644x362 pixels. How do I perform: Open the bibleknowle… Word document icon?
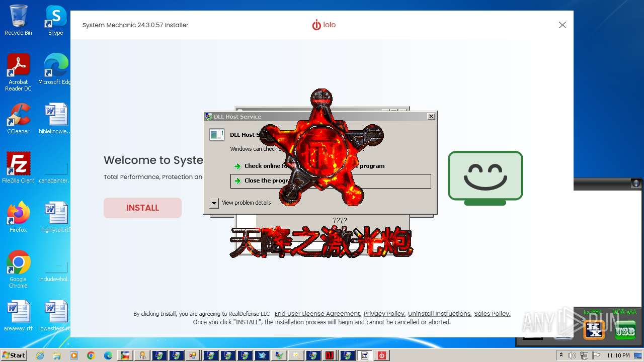55,119
